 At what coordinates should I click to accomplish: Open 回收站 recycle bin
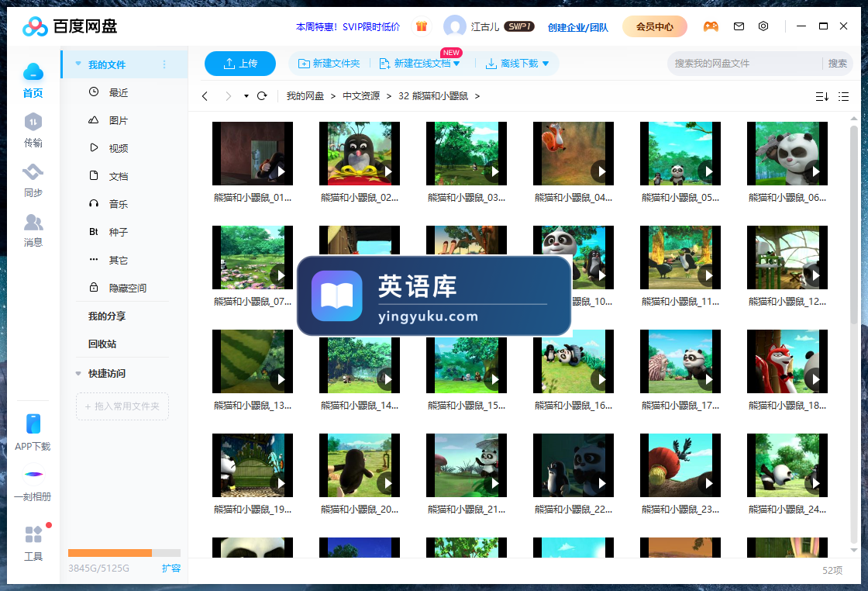coord(102,344)
